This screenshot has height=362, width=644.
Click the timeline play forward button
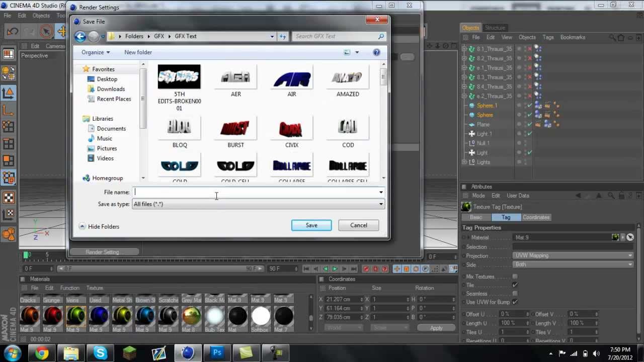335,269
